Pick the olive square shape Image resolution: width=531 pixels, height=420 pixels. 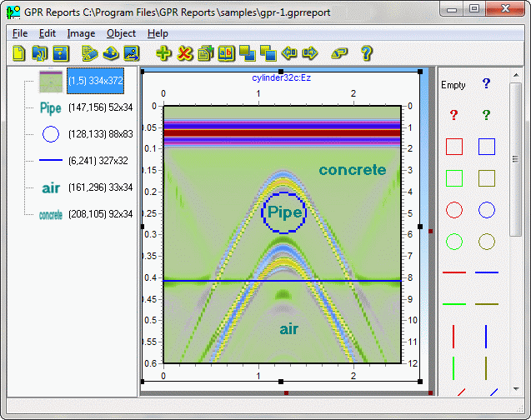487,178
